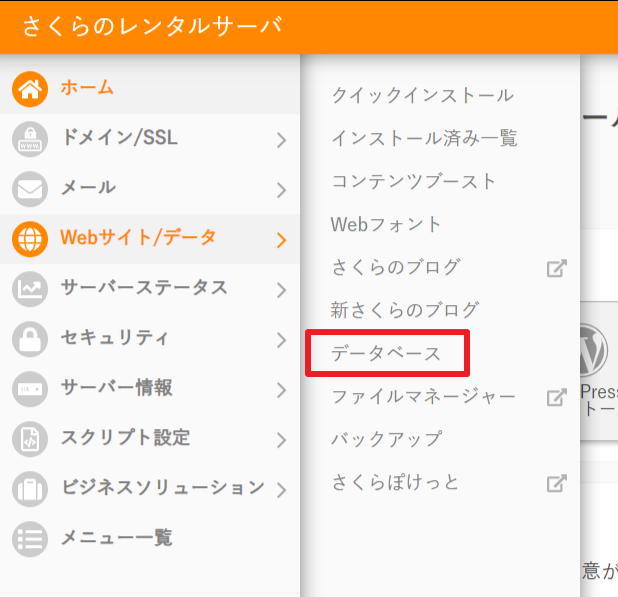
Task: Open the ホーム menu item
Action: pyautogui.click(x=150, y=89)
